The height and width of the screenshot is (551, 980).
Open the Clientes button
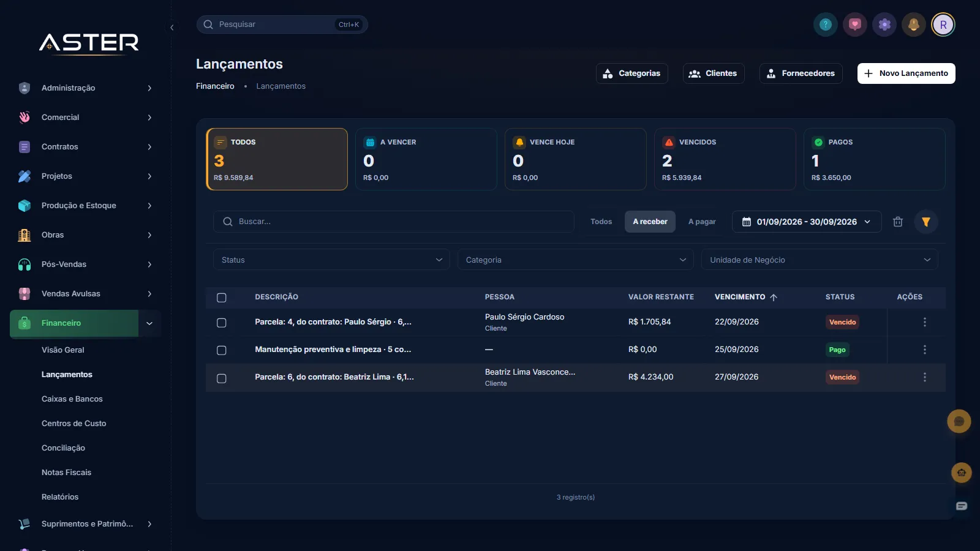714,73
